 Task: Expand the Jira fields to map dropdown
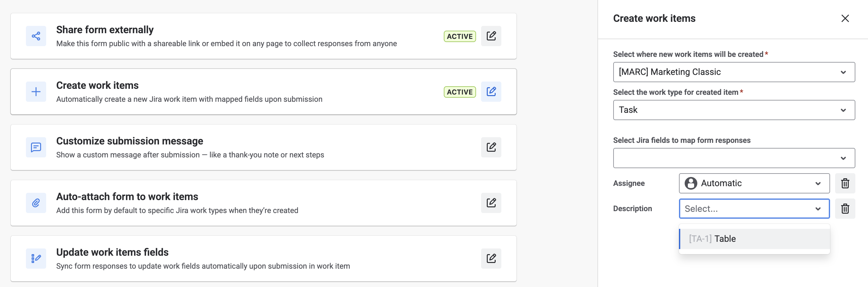click(x=734, y=158)
